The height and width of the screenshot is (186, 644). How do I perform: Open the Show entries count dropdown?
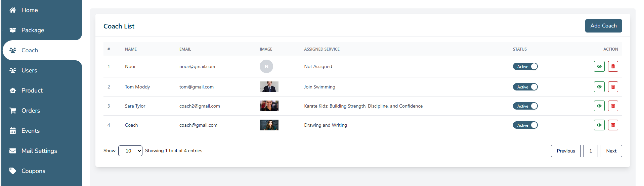coord(130,151)
